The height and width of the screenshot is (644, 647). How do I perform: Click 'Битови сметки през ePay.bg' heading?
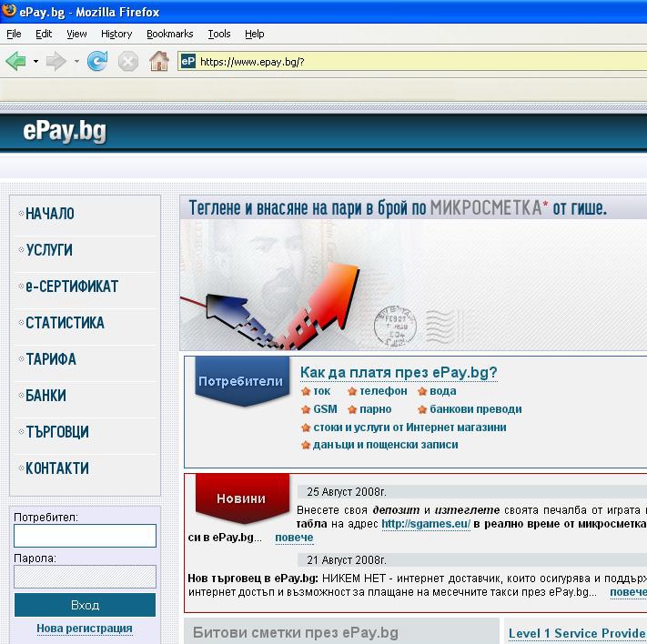[x=296, y=632]
